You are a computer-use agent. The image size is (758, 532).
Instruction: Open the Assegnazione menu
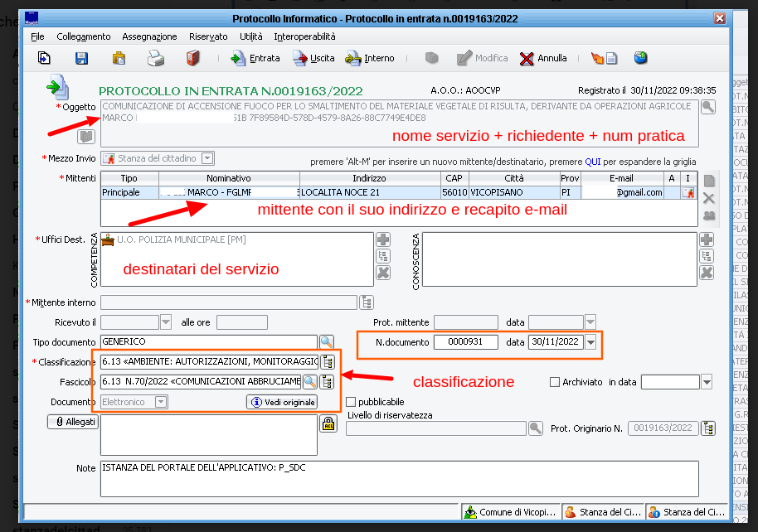(x=149, y=36)
